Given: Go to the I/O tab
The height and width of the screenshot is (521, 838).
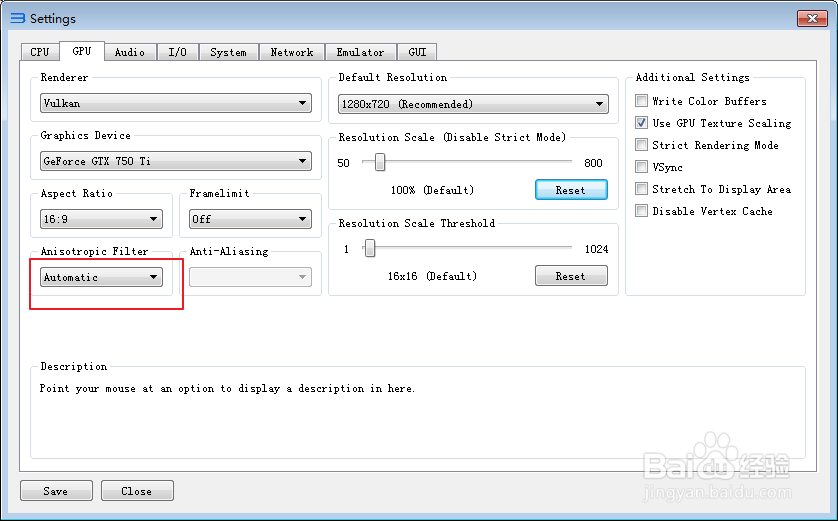Looking at the screenshot, I should (x=177, y=52).
